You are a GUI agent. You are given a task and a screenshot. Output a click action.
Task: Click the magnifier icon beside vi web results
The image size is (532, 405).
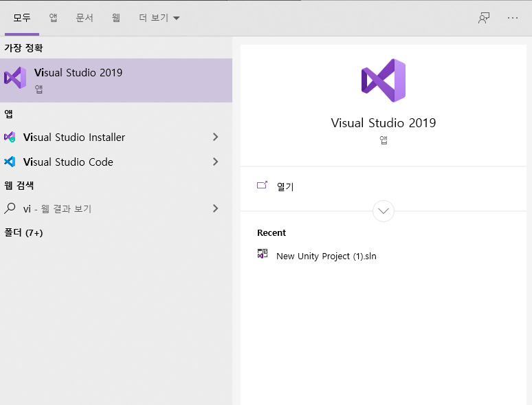(x=10, y=208)
